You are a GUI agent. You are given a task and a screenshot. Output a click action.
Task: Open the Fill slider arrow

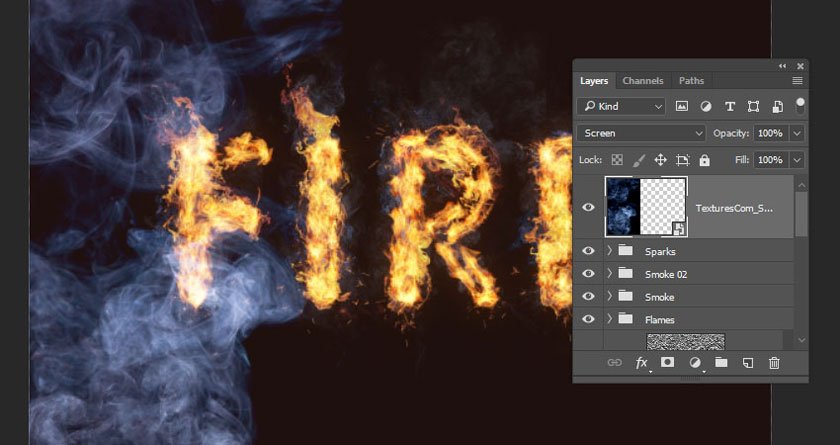(797, 160)
